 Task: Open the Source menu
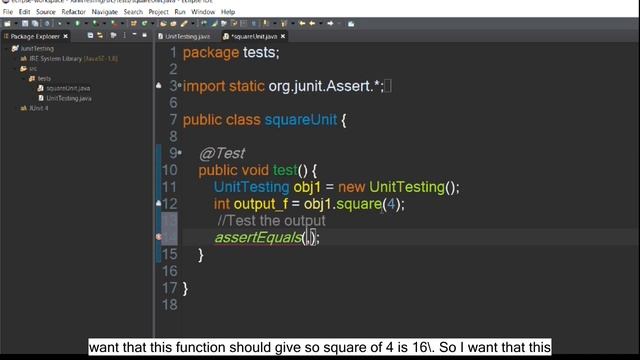[x=46, y=12]
